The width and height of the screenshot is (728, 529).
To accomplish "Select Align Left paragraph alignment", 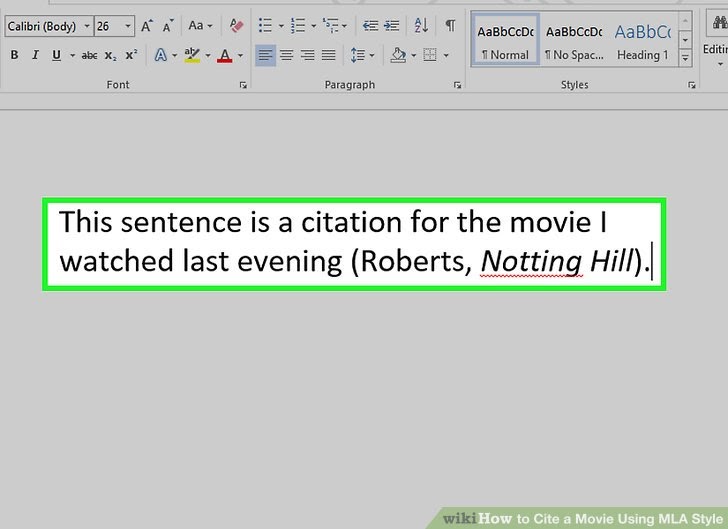I will pos(265,55).
